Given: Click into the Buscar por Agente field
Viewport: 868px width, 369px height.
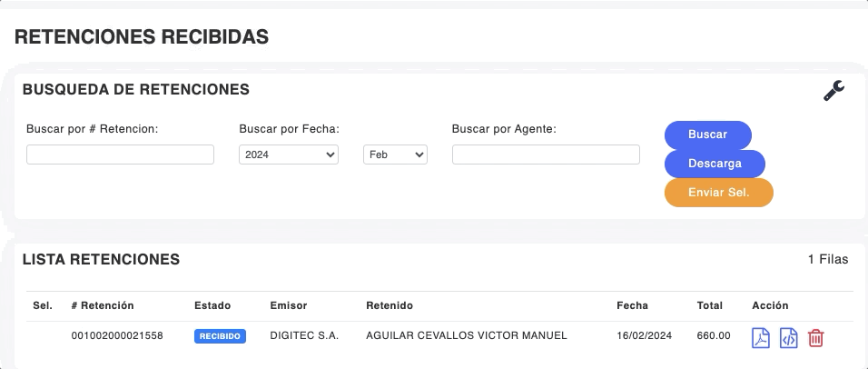Looking at the screenshot, I should tap(546, 155).
